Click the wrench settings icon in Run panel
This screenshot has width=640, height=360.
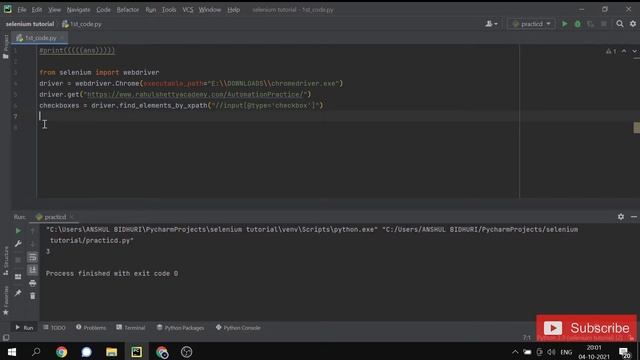(18, 244)
